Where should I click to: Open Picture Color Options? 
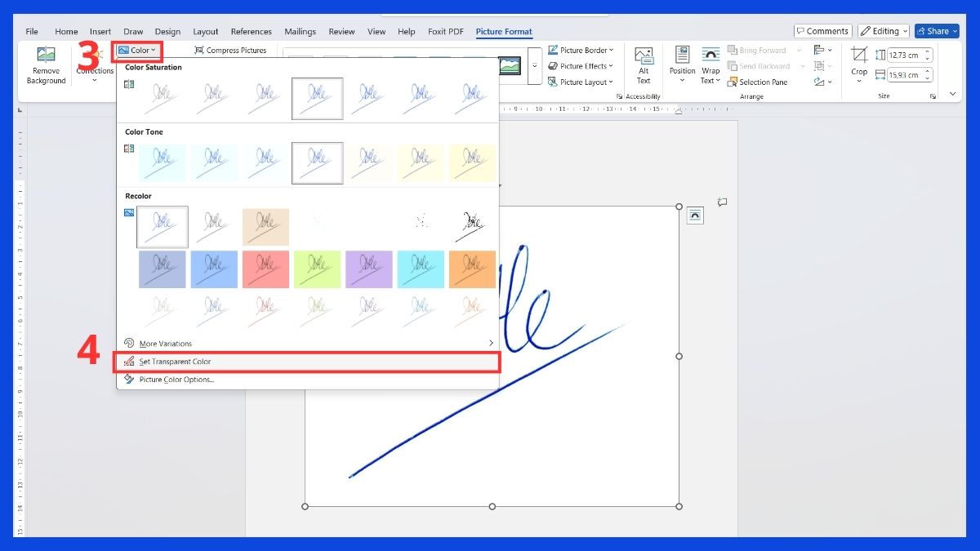pyautogui.click(x=176, y=380)
